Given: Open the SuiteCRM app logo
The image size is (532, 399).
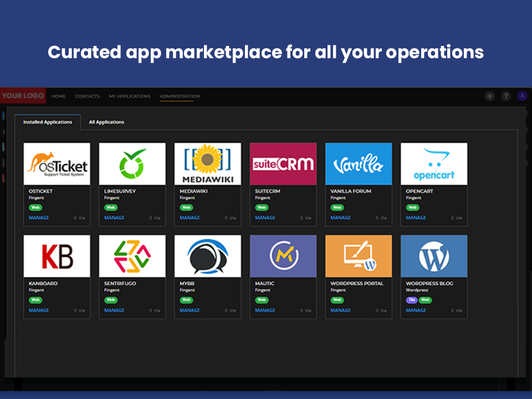Looking at the screenshot, I should [283, 164].
